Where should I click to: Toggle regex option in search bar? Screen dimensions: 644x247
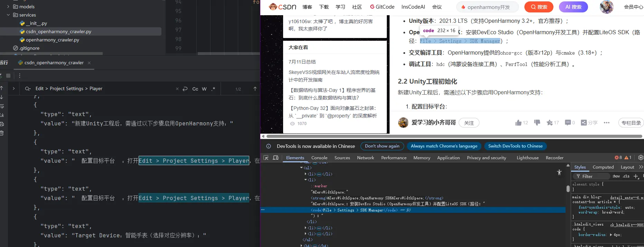click(213, 89)
